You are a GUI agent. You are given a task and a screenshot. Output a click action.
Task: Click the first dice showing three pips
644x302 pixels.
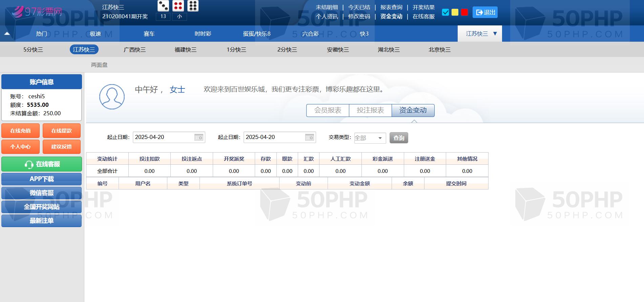(x=163, y=6)
